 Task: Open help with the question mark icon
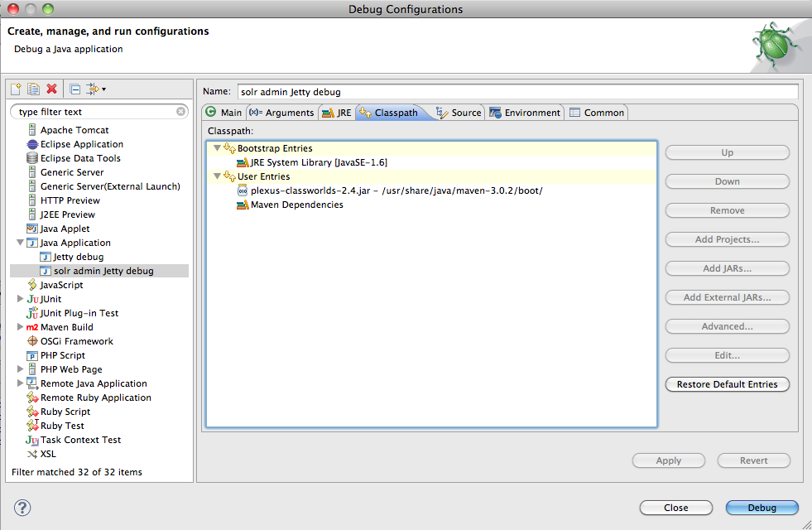point(22,508)
